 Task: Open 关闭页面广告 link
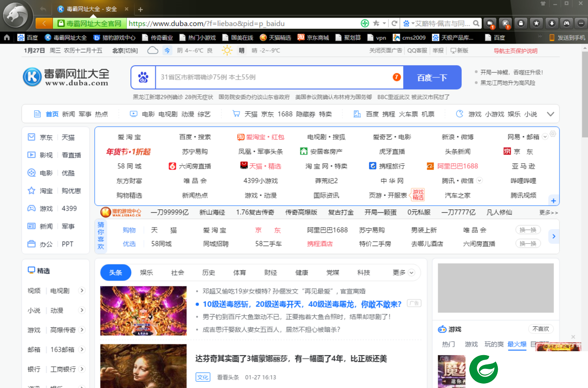[x=386, y=51]
